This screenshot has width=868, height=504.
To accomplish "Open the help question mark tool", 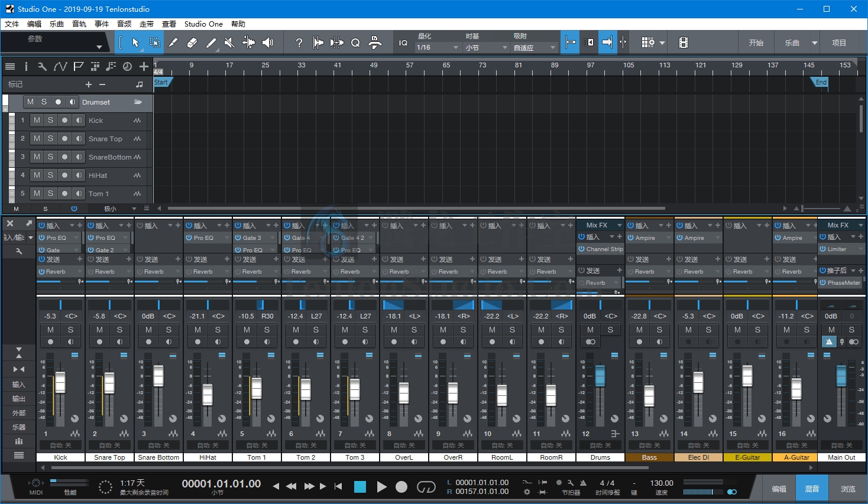I will (x=299, y=43).
